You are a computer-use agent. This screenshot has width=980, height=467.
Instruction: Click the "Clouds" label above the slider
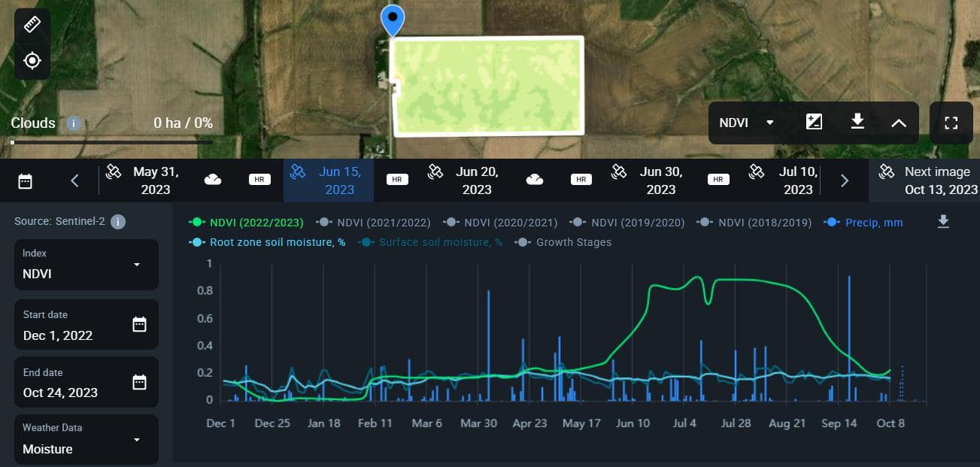pyautogui.click(x=33, y=123)
